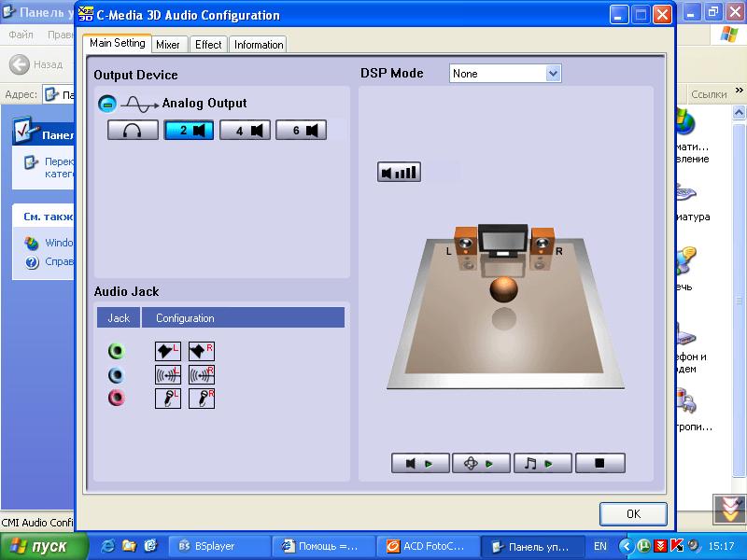This screenshot has height=560, width=747.
Task: Switch to Помощь taskbar window
Action: click(x=323, y=546)
